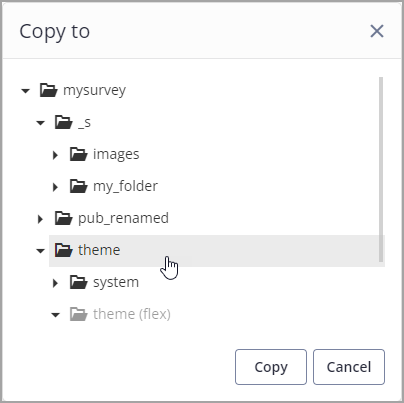Click the grayed theme (flex) folder icon

79,314
